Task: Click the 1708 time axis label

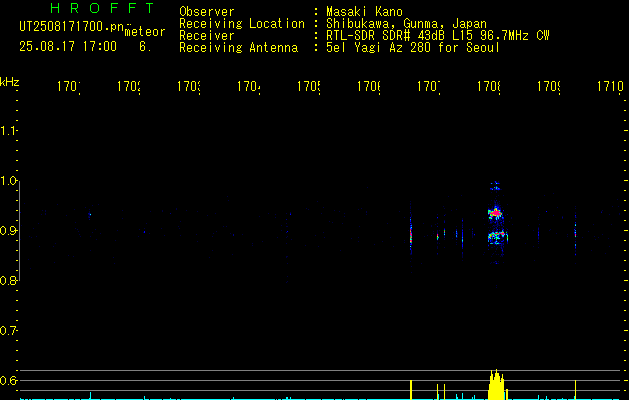Action: [489, 87]
